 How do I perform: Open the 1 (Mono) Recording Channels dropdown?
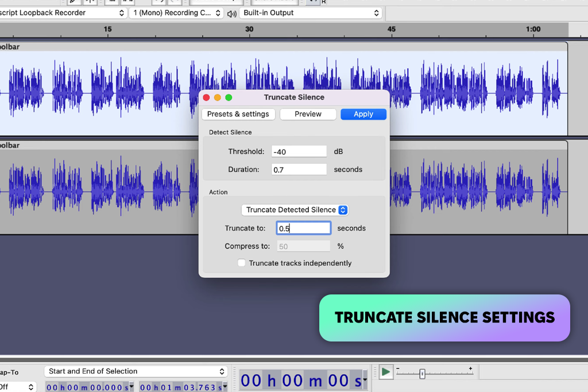176,13
